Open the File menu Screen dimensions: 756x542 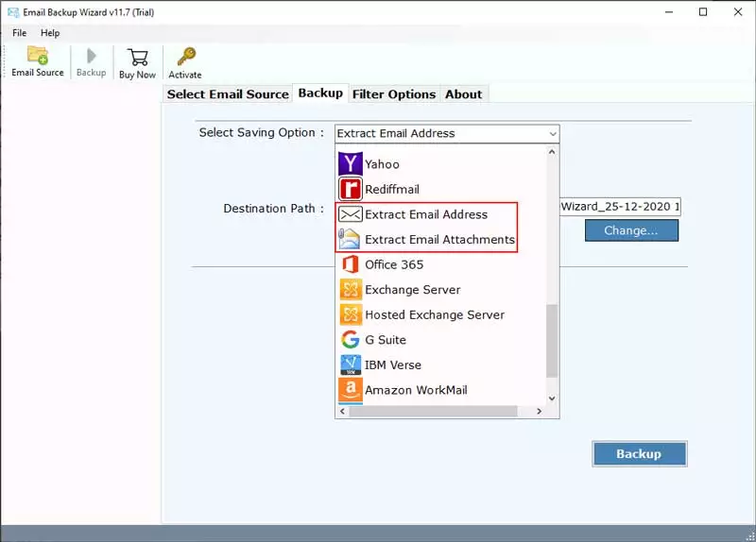(19, 33)
